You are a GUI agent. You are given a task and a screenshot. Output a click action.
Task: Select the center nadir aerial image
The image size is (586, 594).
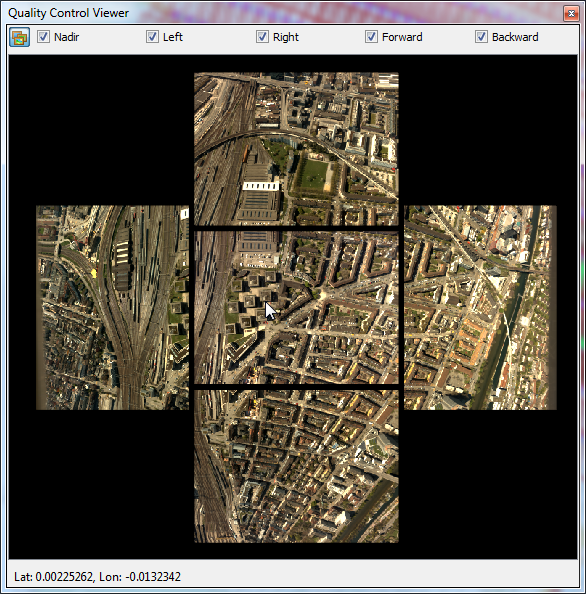tap(296, 308)
